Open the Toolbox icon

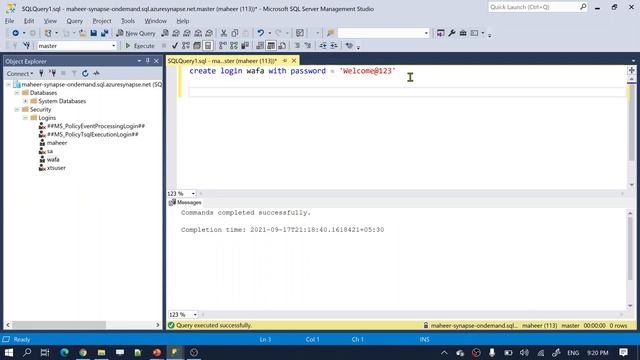point(463,33)
